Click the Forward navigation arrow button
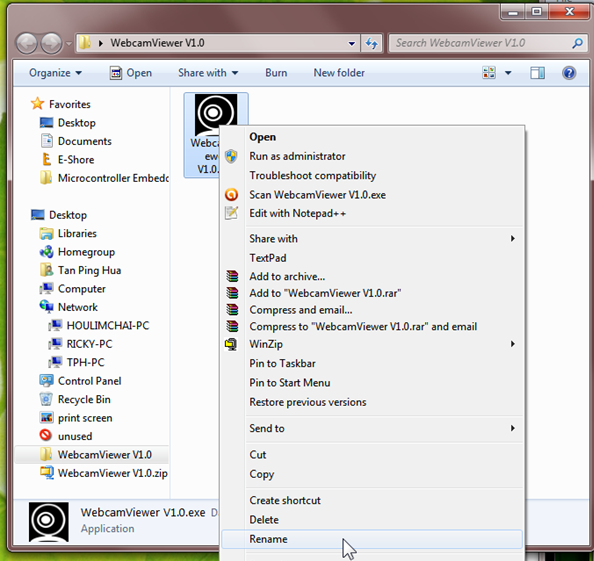This screenshot has height=561, width=594. click(51, 43)
